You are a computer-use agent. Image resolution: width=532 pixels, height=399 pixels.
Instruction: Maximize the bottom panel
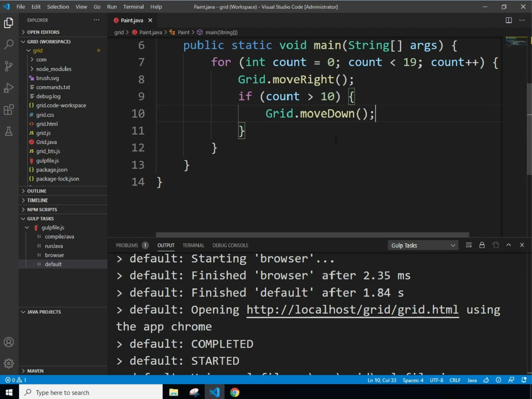pyautogui.click(x=508, y=245)
